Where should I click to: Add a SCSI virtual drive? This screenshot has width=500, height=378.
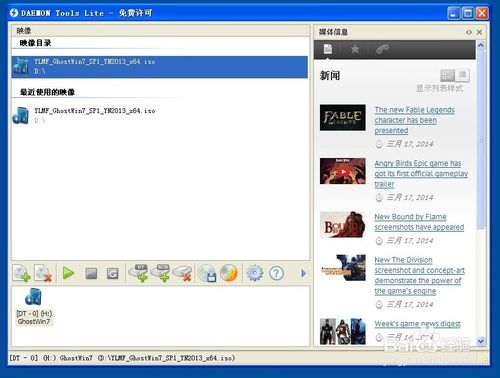pyautogui.click(x=161, y=273)
